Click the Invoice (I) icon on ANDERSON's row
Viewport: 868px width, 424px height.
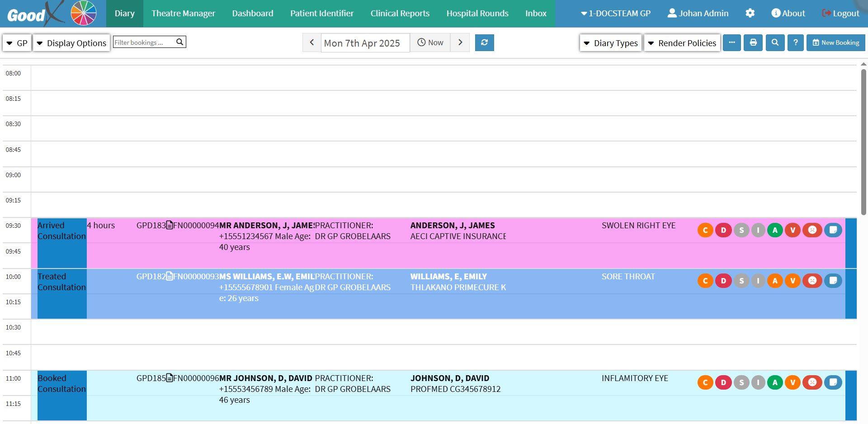click(759, 230)
